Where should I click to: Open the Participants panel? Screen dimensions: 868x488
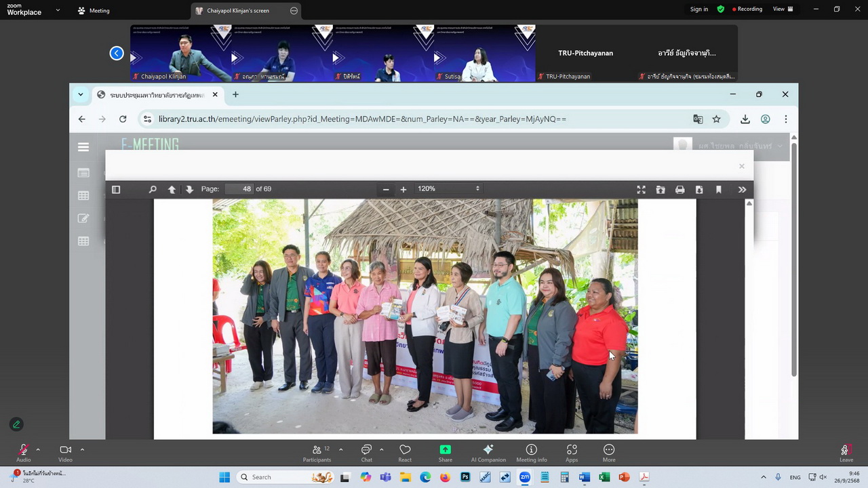pos(317,453)
